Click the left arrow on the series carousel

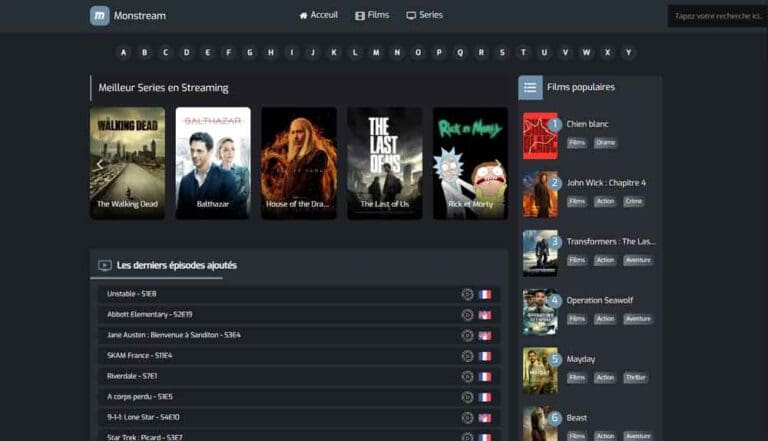coord(99,164)
